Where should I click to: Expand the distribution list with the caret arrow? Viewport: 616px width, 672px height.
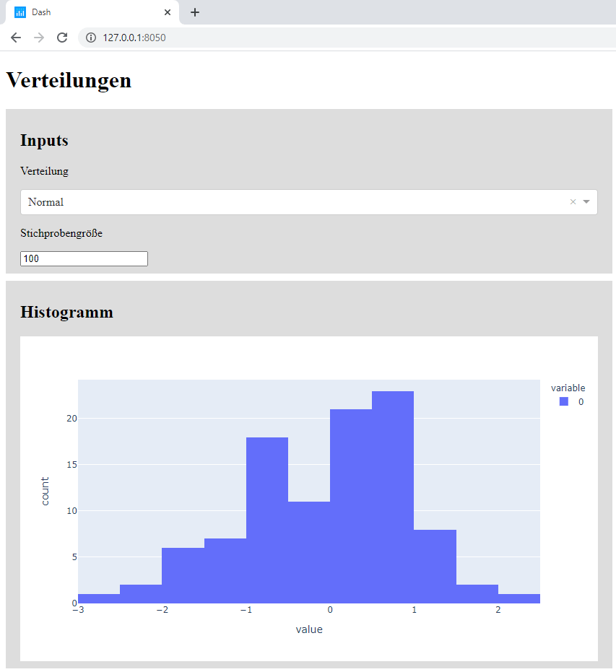[x=586, y=202]
